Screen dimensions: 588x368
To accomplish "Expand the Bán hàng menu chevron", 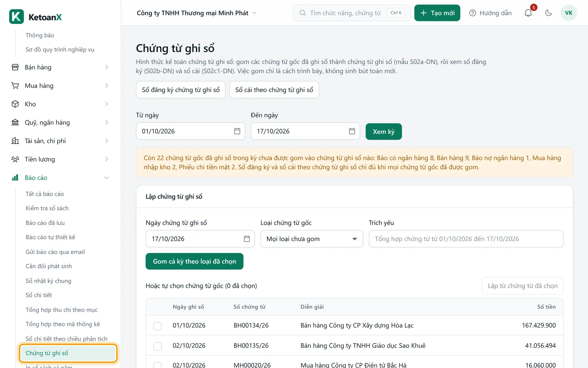I will 107,67.
